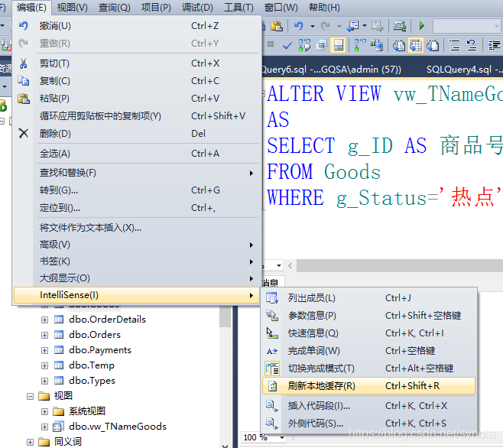Image resolution: width=503 pixels, height=448 pixels.
Task: Open the 工具(T) menu
Action: [239, 8]
